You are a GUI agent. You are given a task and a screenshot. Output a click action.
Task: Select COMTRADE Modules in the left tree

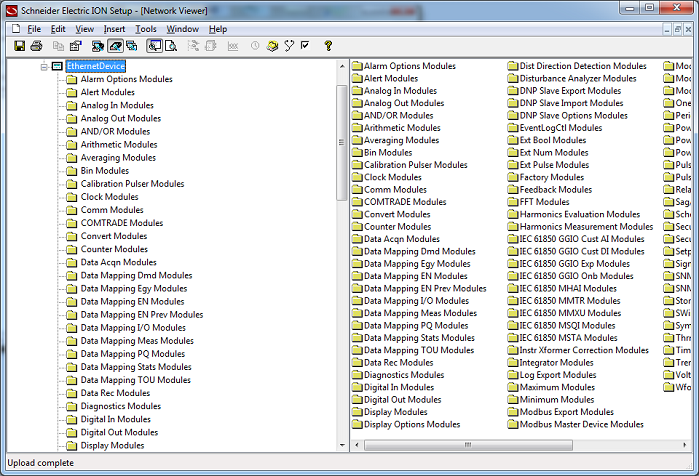pos(122,223)
